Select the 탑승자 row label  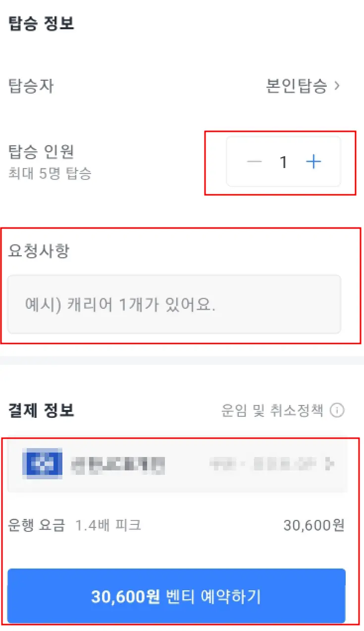[x=31, y=86]
